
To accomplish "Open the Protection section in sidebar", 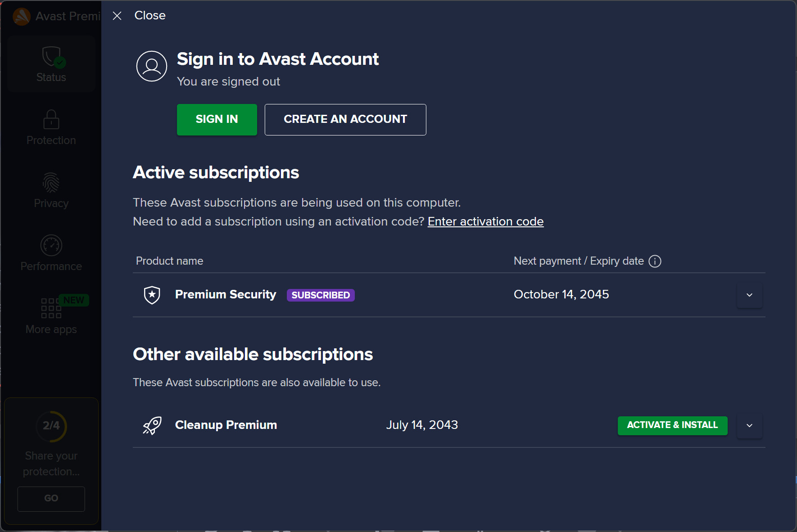I will [x=51, y=127].
